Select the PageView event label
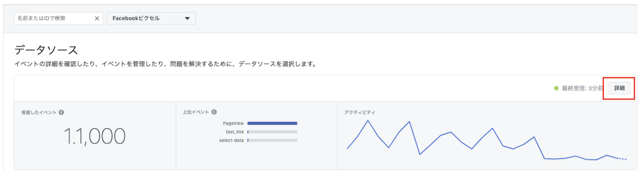 tap(233, 123)
